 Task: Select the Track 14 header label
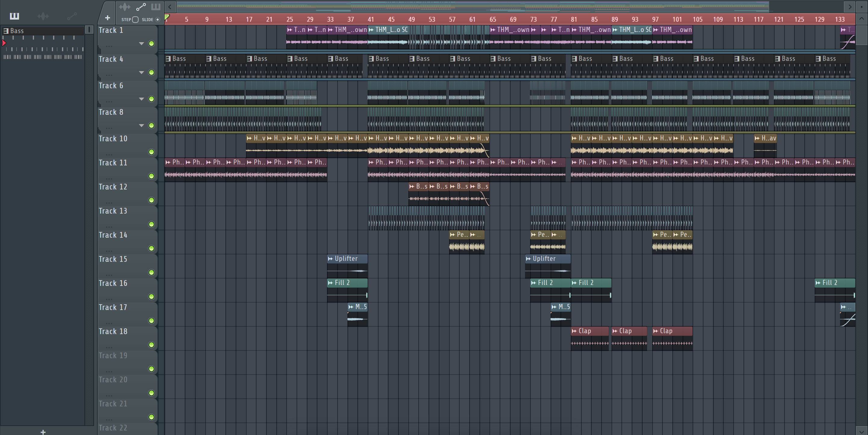click(x=113, y=235)
